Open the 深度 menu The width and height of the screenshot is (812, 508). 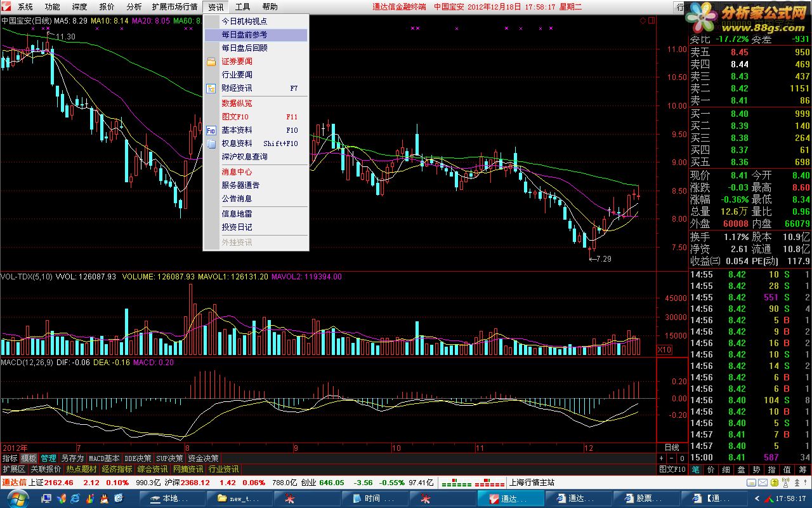pyautogui.click(x=80, y=7)
